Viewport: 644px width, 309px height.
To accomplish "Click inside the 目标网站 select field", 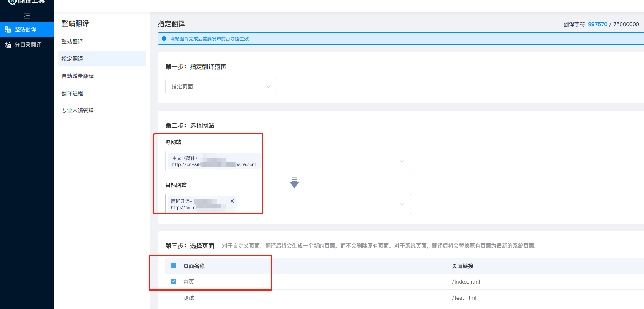I will tap(288, 204).
